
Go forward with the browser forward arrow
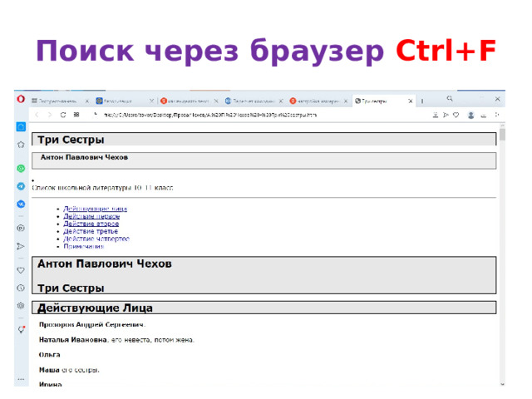(50, 115)
